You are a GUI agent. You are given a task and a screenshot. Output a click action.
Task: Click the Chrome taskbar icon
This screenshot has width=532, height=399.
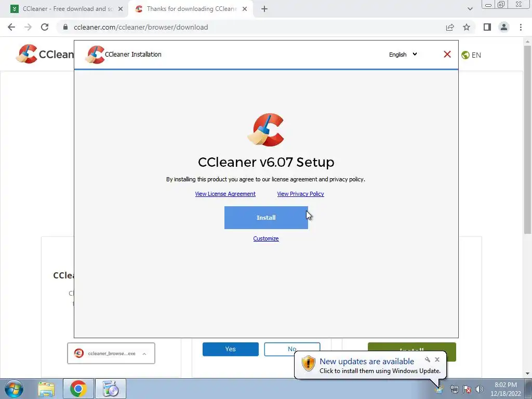point(78,389)
